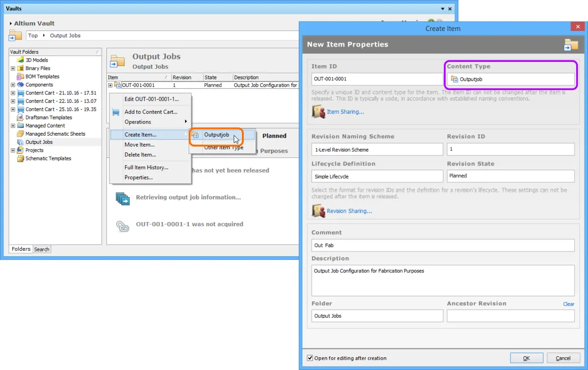Click the Managed Schematic Sheets folder icon

pyautogui.click(x=21, y=134)
